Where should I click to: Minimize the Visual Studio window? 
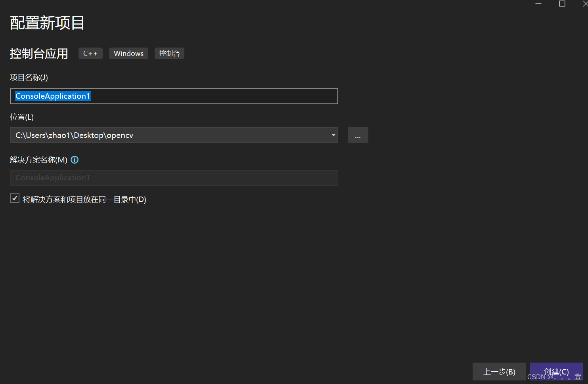538,3
